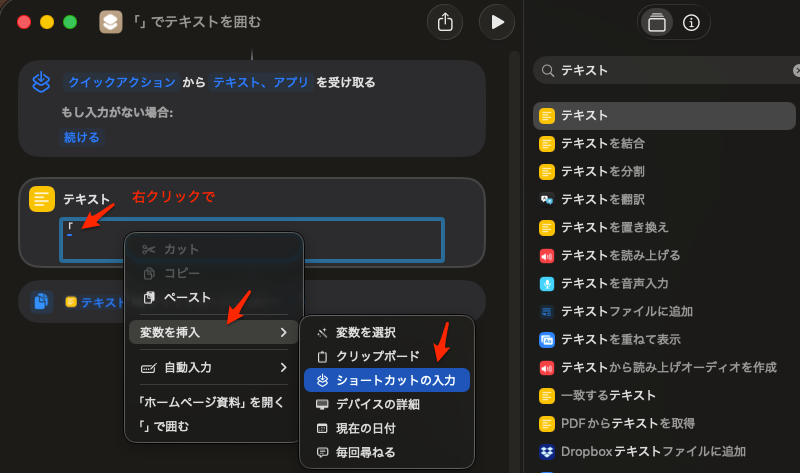Click the 続ける option for no input

82,137
